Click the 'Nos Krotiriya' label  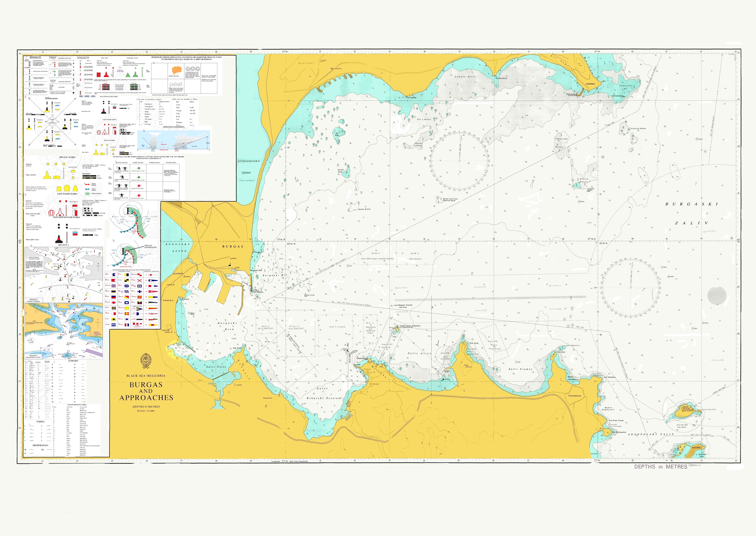[501, 78]
